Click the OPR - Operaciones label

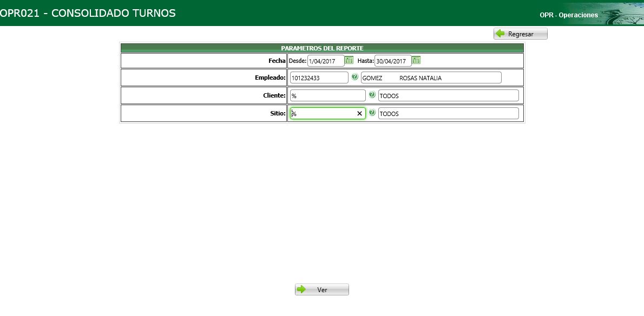click(569, 15)
